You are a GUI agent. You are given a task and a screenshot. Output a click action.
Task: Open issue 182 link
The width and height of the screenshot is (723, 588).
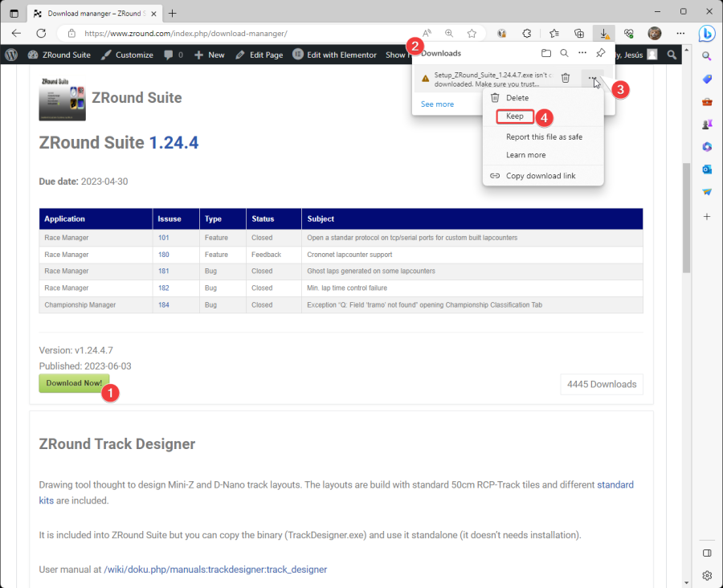(x=163, y=288)
